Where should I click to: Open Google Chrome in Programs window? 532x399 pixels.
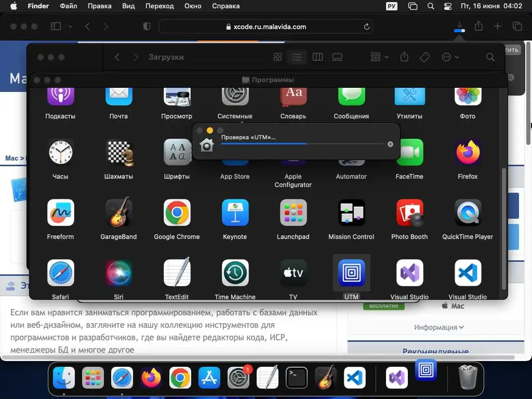tap(177, 212)
